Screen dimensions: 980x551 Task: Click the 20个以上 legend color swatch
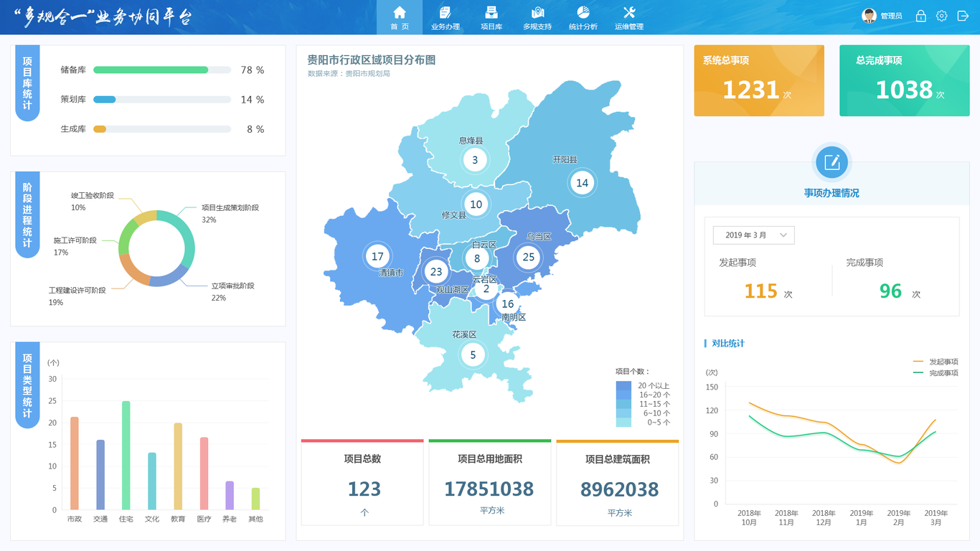(623, 385)
